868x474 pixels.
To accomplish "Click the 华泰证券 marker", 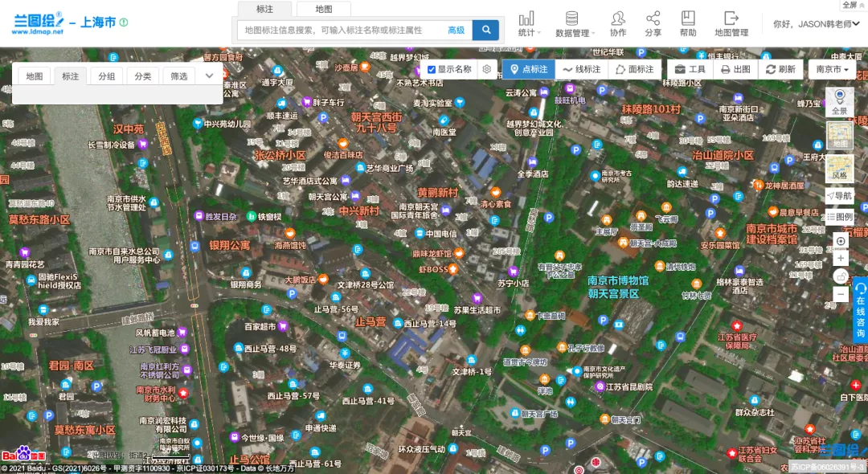I will point(345,353).
